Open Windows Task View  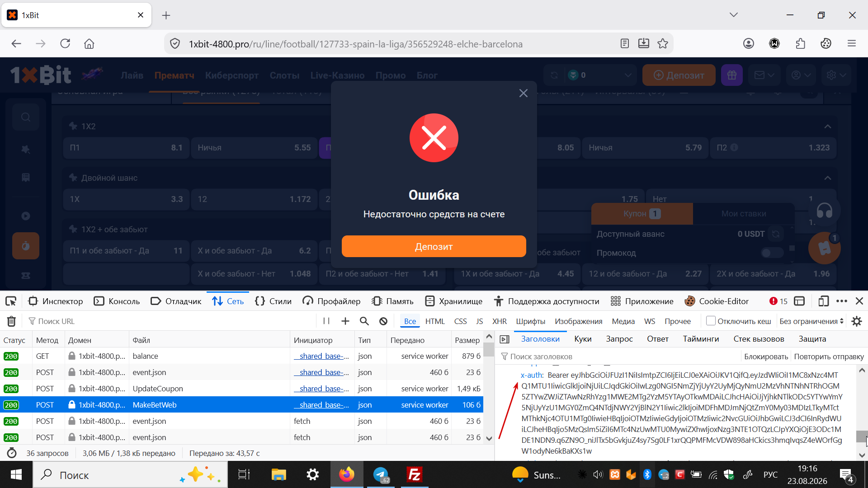click(244, 474)
